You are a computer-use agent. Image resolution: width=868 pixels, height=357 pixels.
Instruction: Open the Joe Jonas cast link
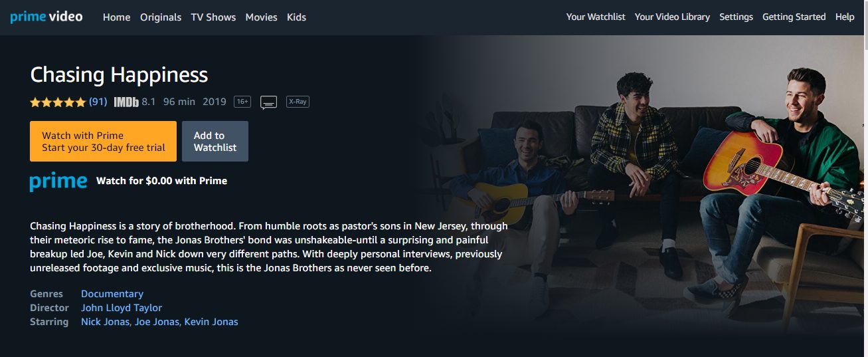coord(157,322)
